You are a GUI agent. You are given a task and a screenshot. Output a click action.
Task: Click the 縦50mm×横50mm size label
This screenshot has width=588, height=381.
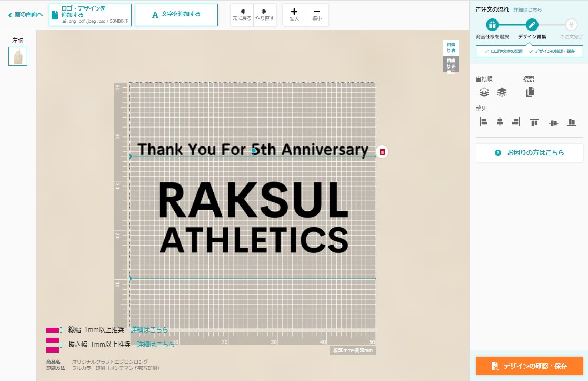click(353, 350)
